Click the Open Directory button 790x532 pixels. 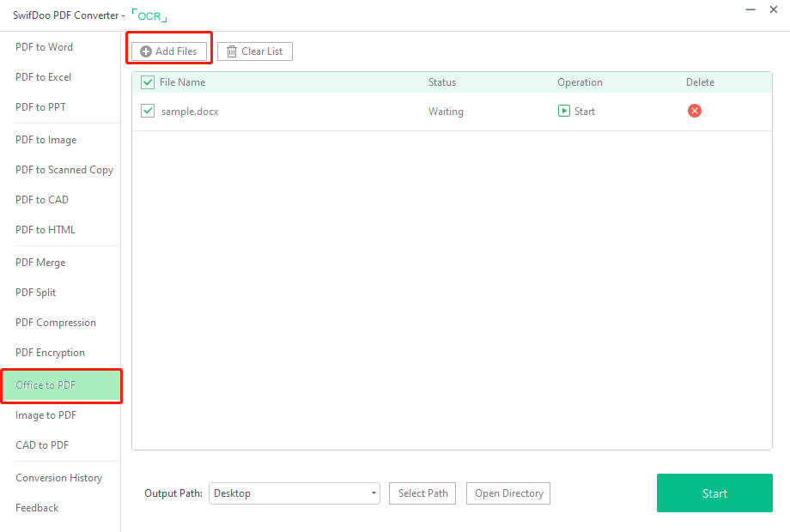pos(508,493)
